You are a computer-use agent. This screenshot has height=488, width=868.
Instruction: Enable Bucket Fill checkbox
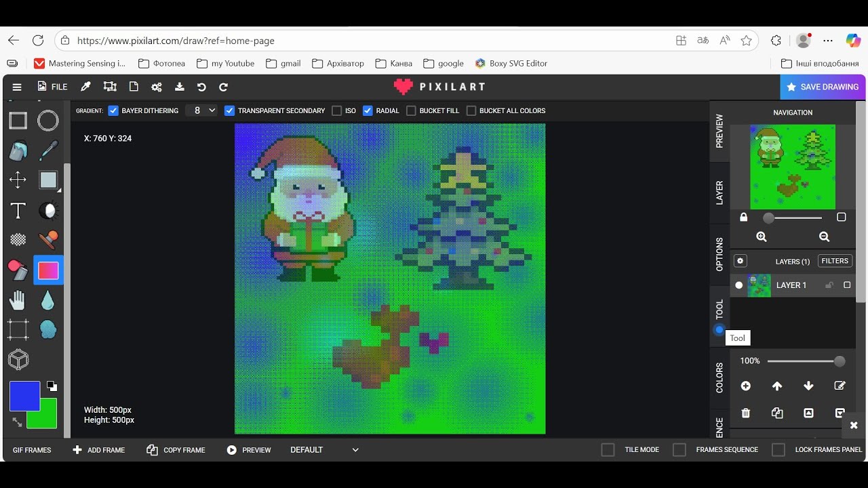click(x=411, y=110)
